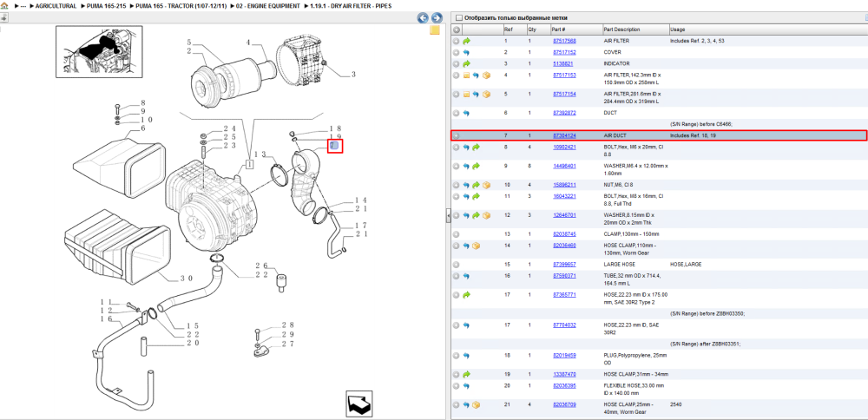Screen dimensions: 868x420
Task: Select callout 27 bracket label on diagram
Action: pos(288,344)
